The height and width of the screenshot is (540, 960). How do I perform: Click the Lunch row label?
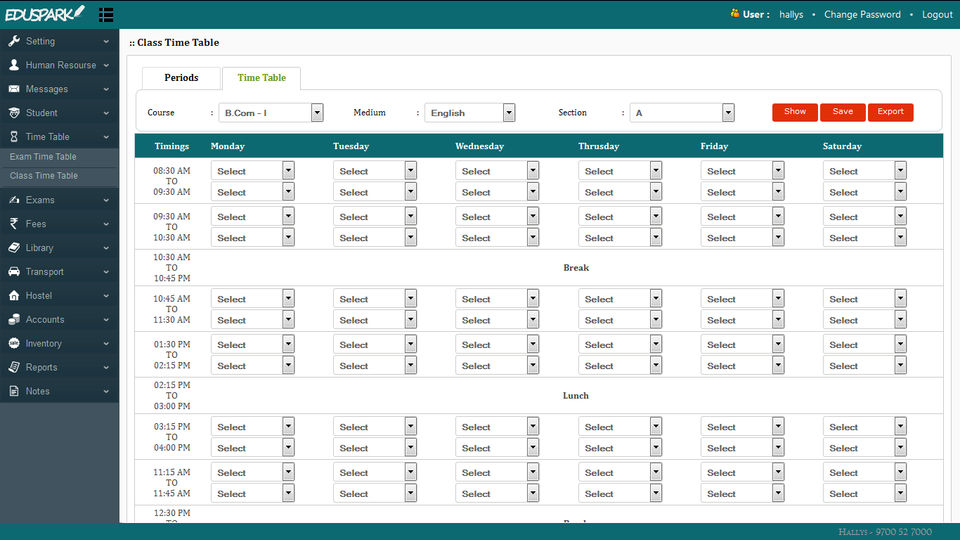576,396
